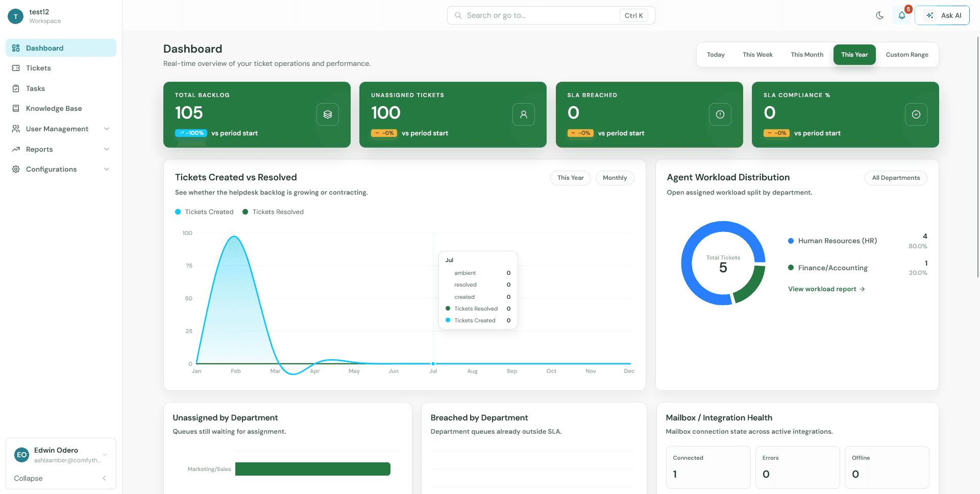Toggle dark mode with the moon icon
This screenshot has width=980, height=494.
(x=879, y=15)
